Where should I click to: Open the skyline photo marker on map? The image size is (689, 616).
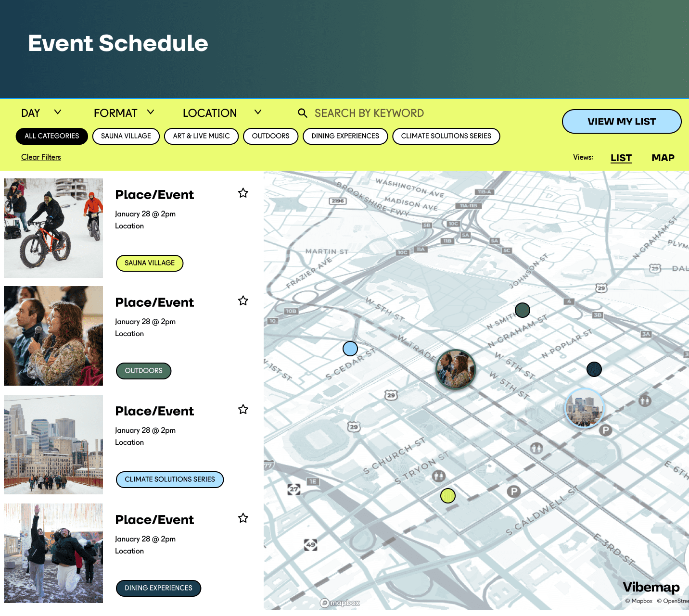[584, 408]
